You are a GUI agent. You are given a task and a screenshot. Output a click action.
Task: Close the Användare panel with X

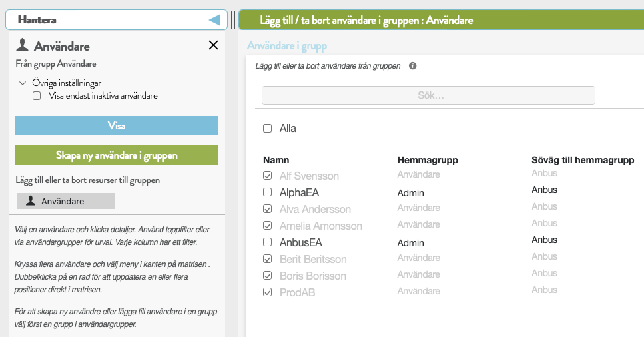click(x=213, y=45)
